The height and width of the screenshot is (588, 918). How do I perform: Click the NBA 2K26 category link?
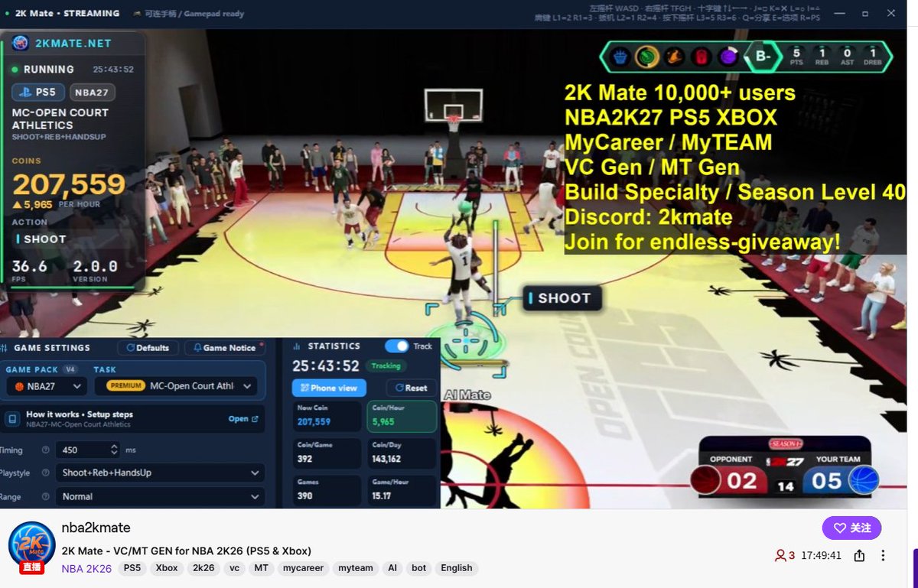[86, 568]
